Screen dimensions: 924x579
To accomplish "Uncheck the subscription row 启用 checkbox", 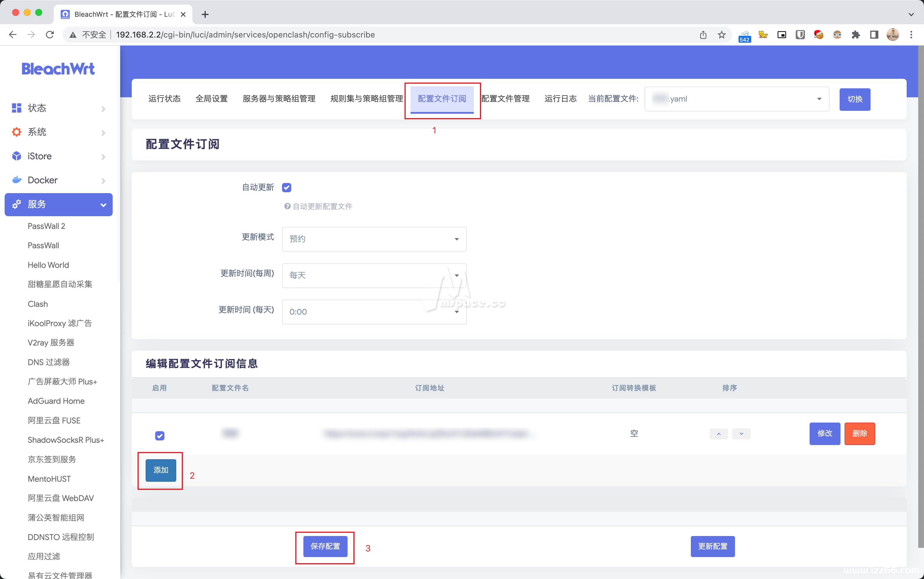I will (160, 436).
